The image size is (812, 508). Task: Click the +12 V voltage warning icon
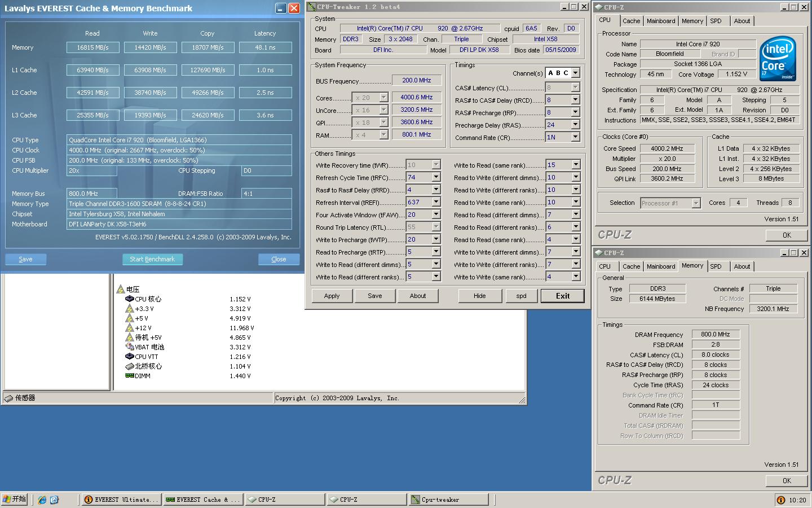129,328
